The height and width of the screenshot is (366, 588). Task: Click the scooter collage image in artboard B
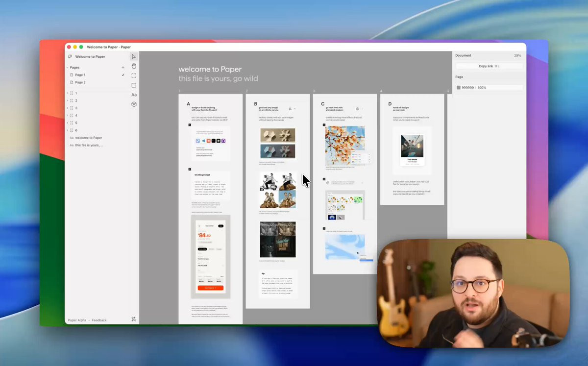point(278,190)
